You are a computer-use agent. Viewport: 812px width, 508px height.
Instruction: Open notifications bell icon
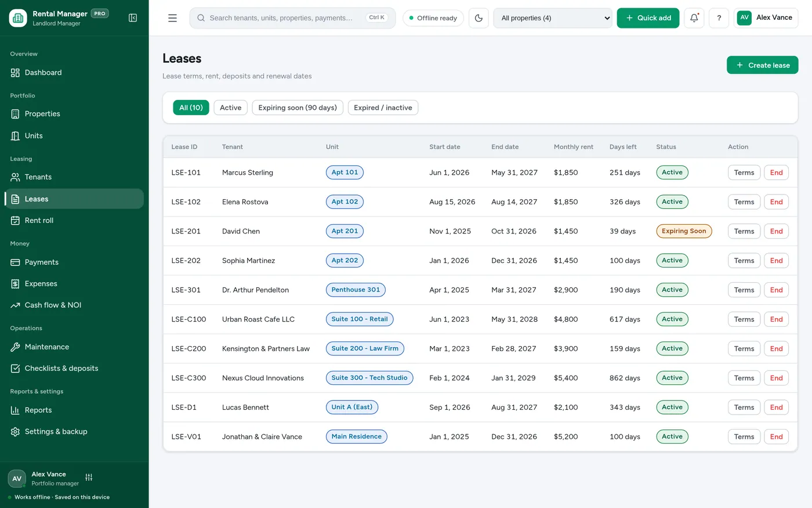click(694, 18)
